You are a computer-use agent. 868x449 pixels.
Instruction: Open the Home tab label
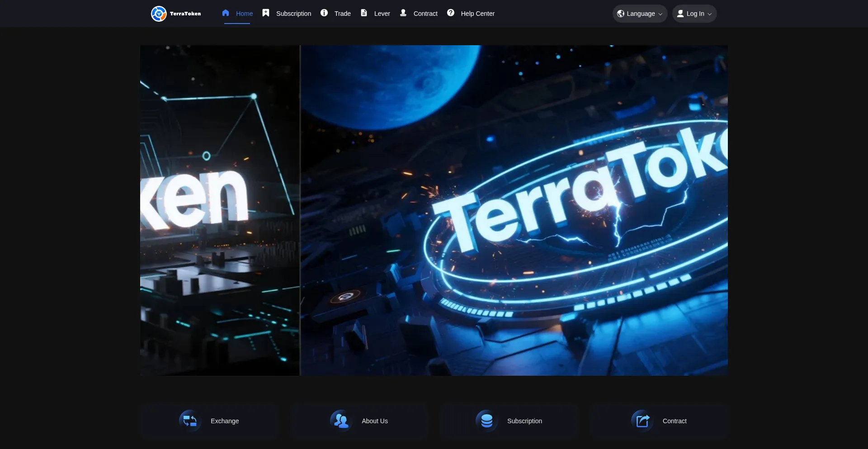click(x=244, y=14)
